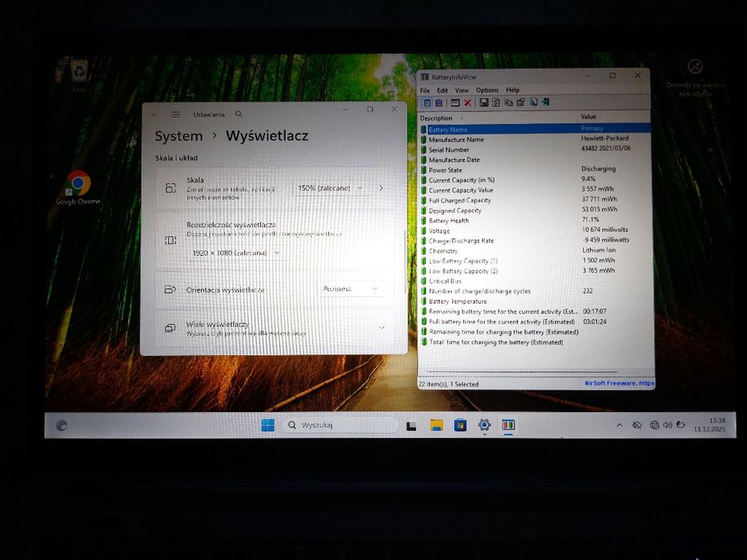Refresh battery data via toolbar icon

tap(496, 102)
